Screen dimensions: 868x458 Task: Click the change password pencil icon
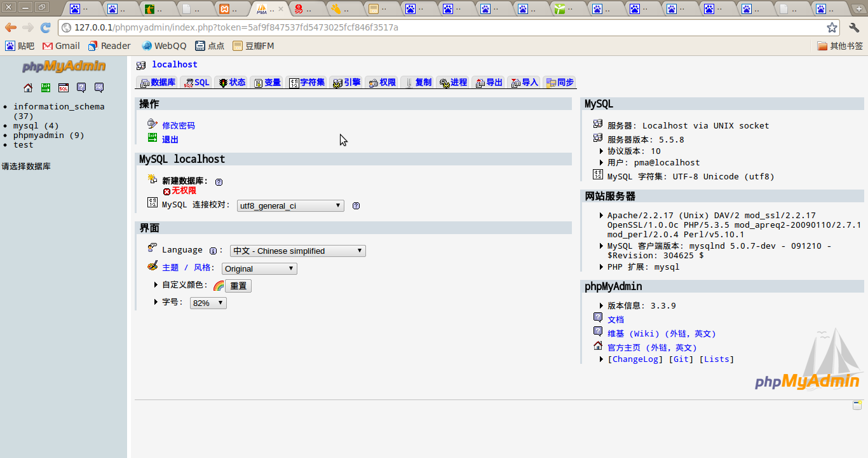153,124
